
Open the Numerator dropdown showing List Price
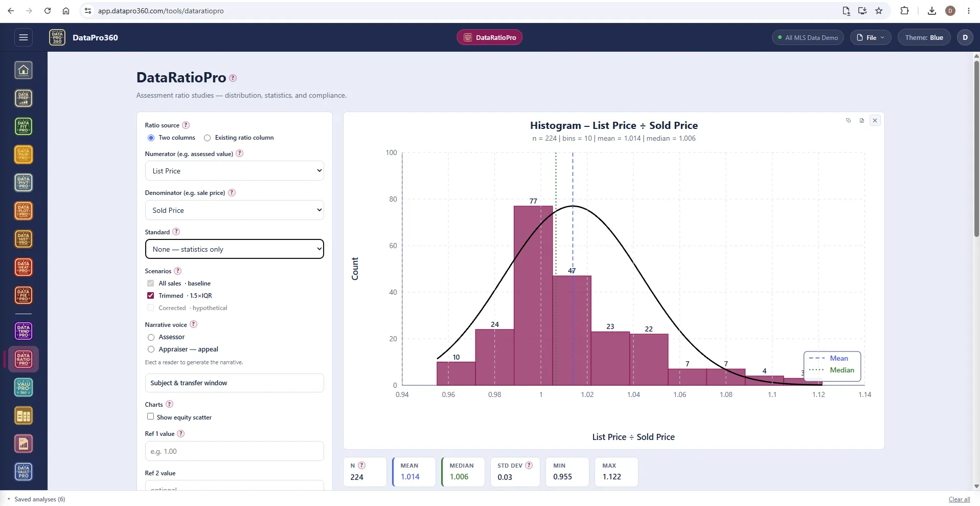[x=234, y=171]
